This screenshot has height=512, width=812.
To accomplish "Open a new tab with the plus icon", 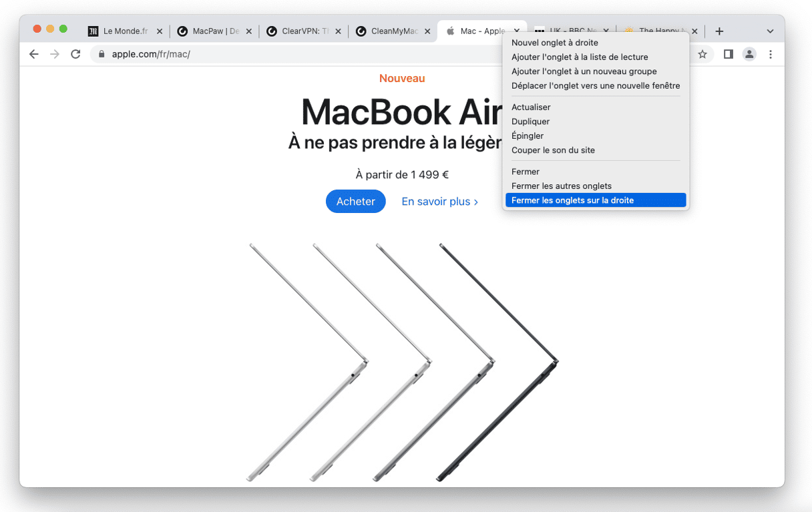I will point(719,31).
